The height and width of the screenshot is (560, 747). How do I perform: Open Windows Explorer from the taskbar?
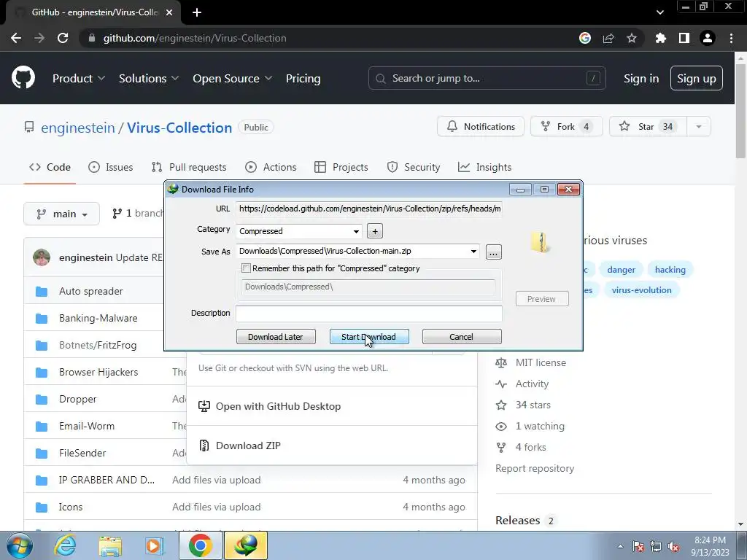pos(110,545)
